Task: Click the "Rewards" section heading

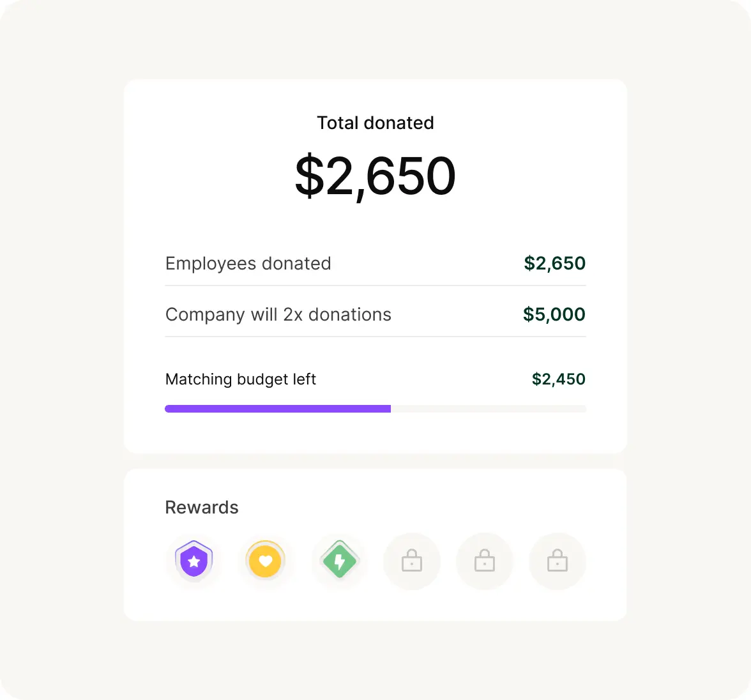Action: (202, 507)
